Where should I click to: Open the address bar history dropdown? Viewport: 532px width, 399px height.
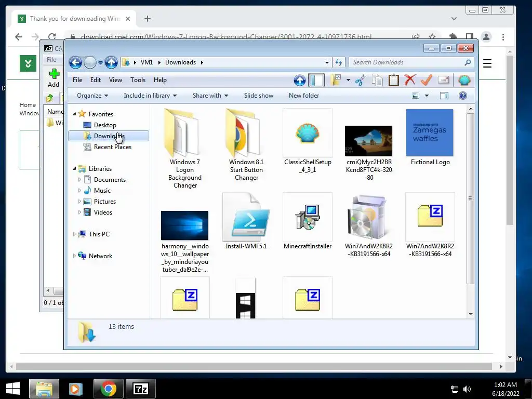tap(327, 62)
